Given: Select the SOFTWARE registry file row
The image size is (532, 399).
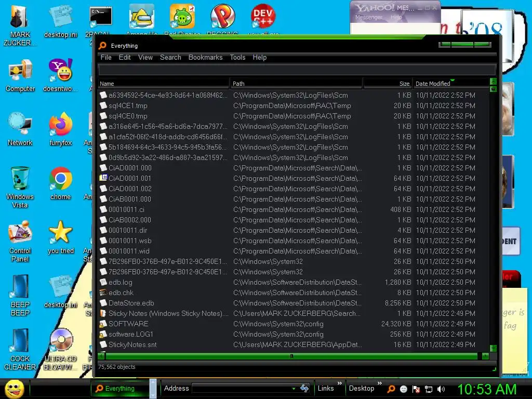Looking at the screenshot, I should coord(294,324).
